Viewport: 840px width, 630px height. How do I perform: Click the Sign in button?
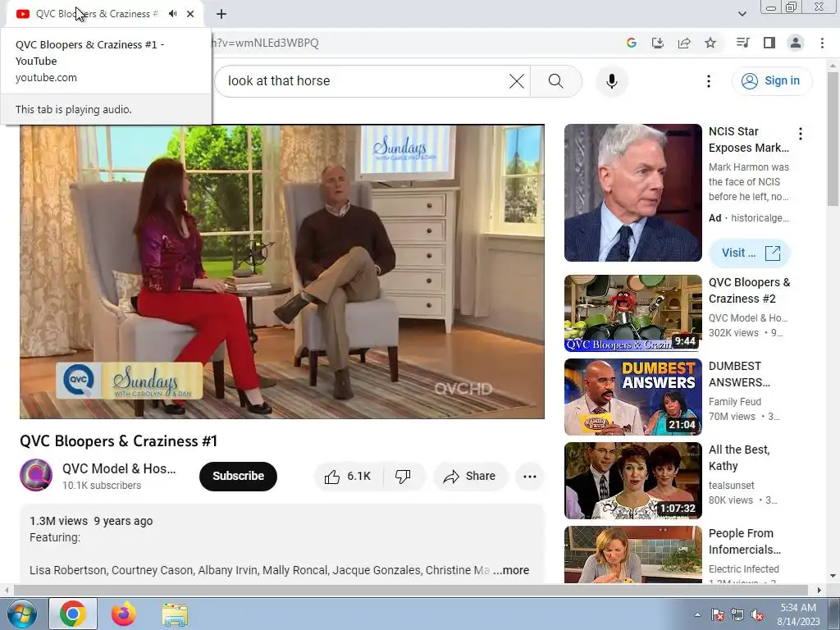(771, 81)
